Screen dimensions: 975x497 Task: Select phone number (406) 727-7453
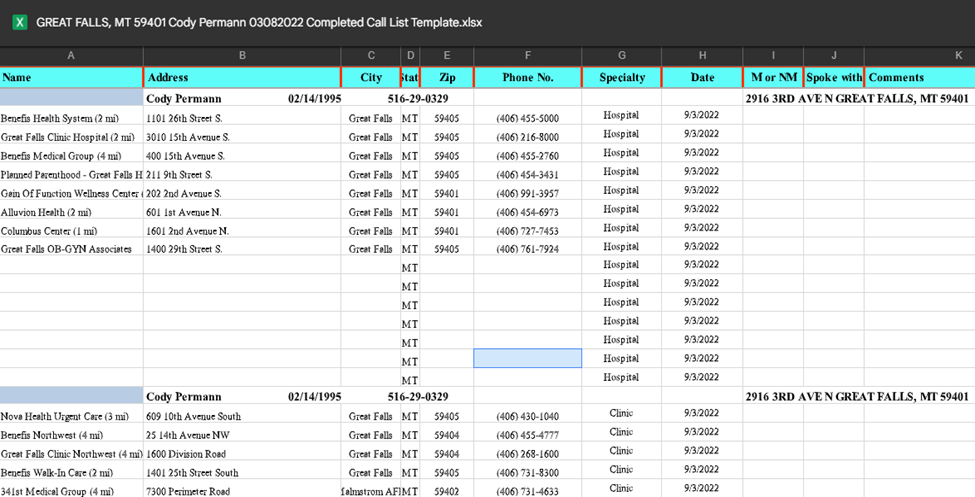(x=527, y=230)
